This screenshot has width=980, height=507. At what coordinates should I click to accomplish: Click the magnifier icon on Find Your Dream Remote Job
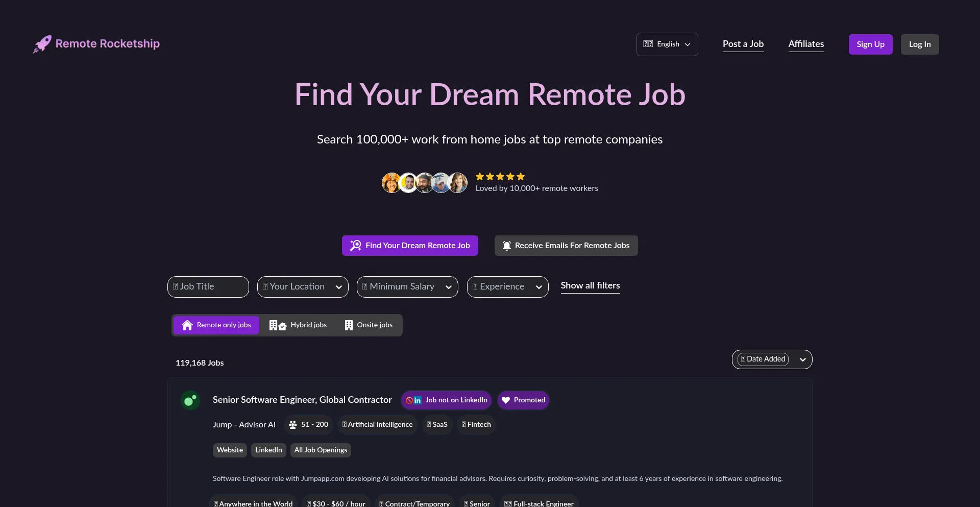(356, 246)
